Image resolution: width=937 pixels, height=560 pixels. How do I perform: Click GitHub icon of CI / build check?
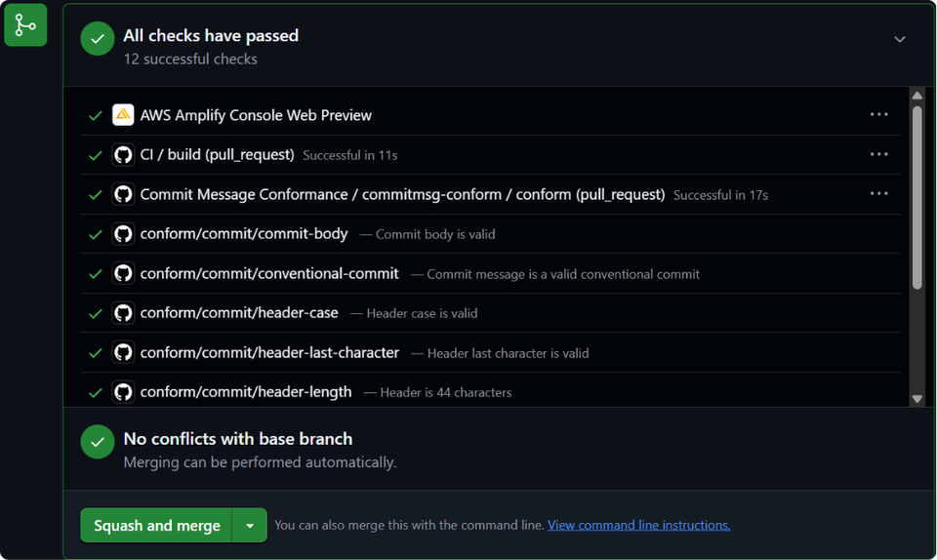tap(123, 154)
